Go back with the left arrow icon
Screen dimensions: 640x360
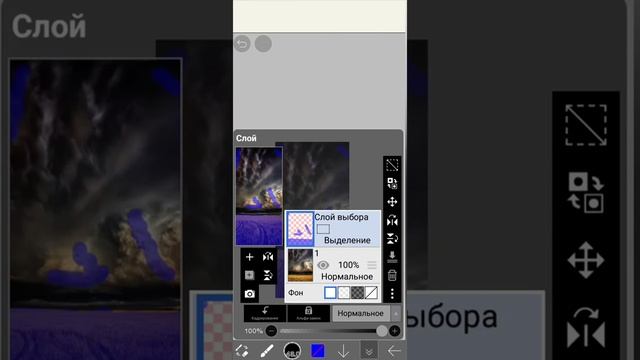click(394, 351)
